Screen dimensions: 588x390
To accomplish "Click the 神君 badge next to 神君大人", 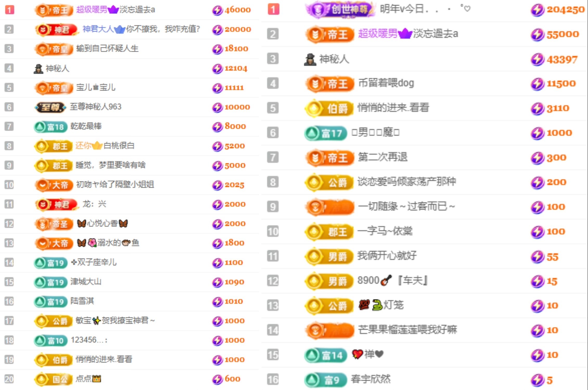I will point(56,29).
